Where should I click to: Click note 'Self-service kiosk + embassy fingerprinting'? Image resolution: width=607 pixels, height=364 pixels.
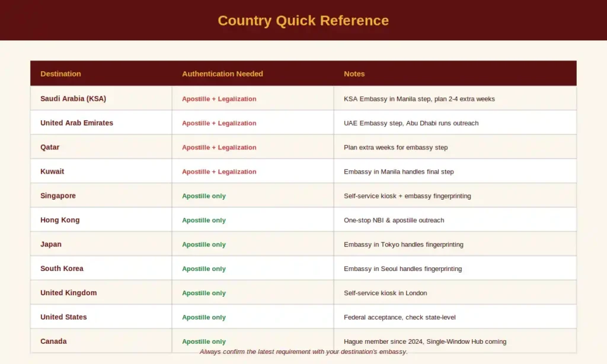[x=407, y=196]
